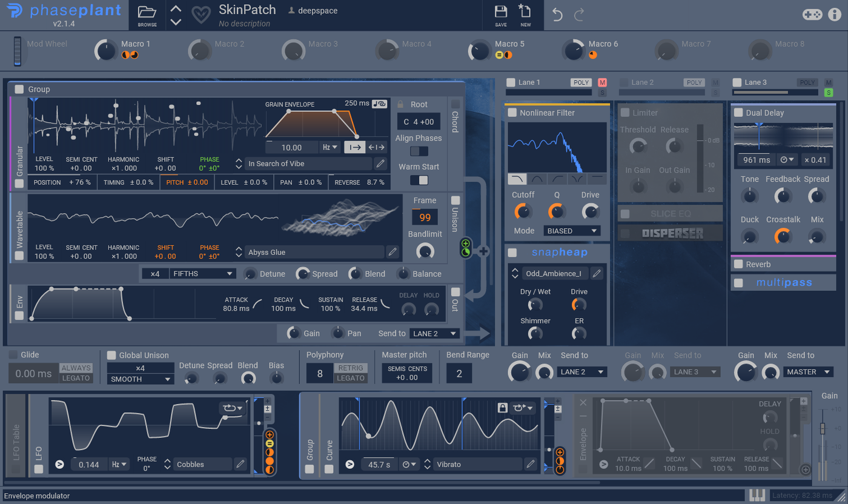Screen dimensions: 848x504
Task: Toggle the Dual Delay enable checkbox
Action: [738, 113]
